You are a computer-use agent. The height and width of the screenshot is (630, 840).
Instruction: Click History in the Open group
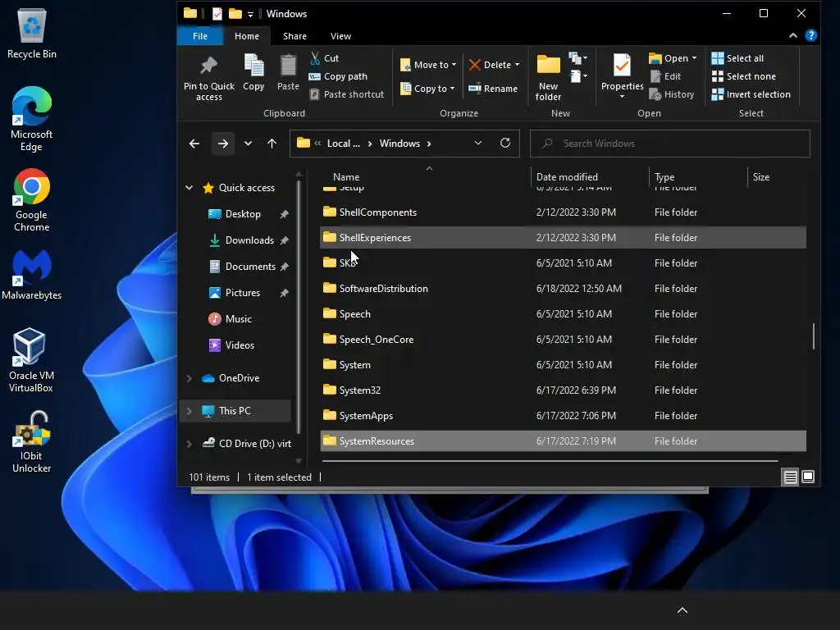672,94
